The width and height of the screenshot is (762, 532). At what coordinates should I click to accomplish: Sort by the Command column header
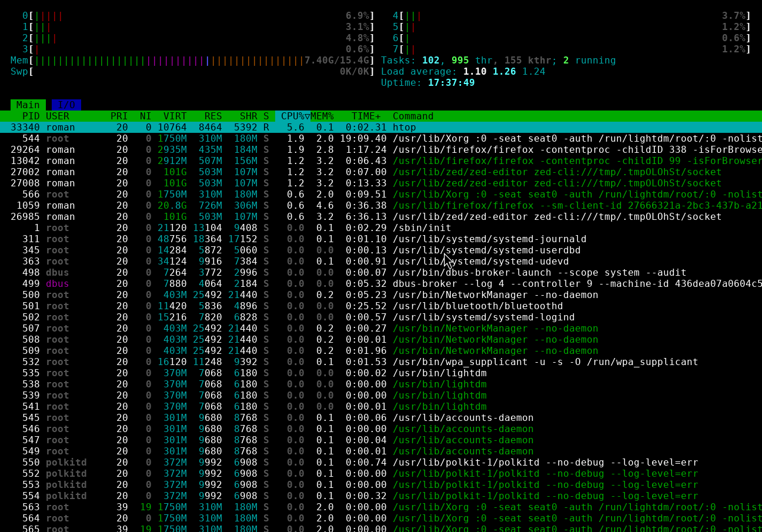413,116
